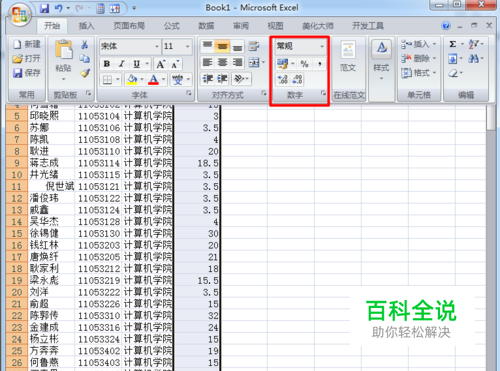Apply percent style
500x371 pixels.
304,64
